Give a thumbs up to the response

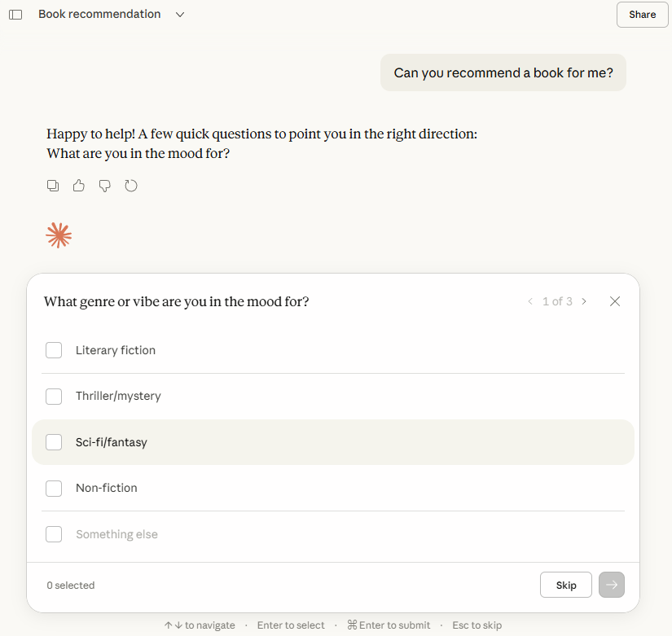(x=78, y=186)
